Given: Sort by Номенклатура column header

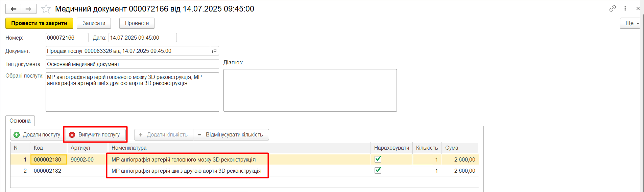Looking at the screenshot, I should (129, 148).
